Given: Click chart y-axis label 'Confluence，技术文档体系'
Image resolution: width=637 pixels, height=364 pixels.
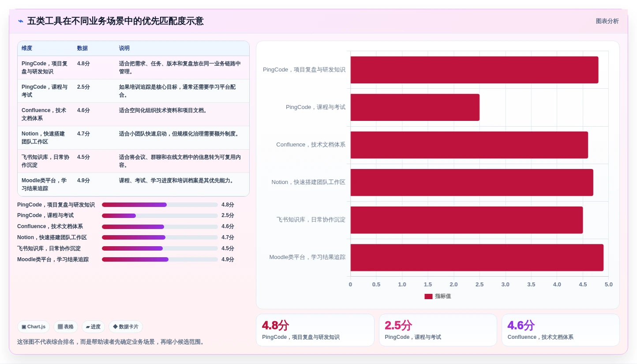Looking at the screenshot, I should 311,145.
